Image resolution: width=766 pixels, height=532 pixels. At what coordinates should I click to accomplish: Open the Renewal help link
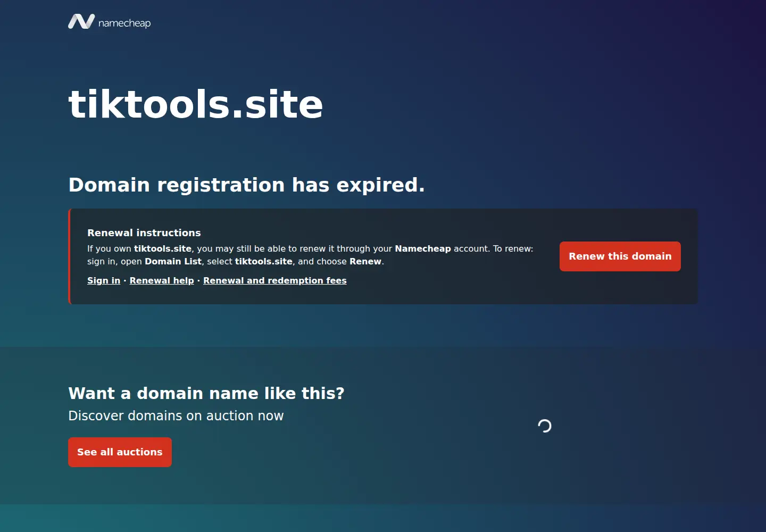[162, 280]
